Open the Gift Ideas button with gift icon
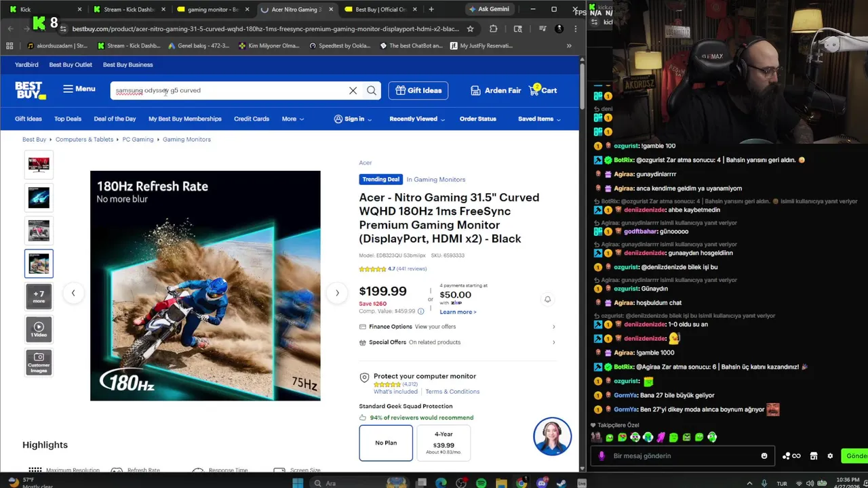Image resolution: width=868 pixels, height=488 pixels. tap(418, 90)
